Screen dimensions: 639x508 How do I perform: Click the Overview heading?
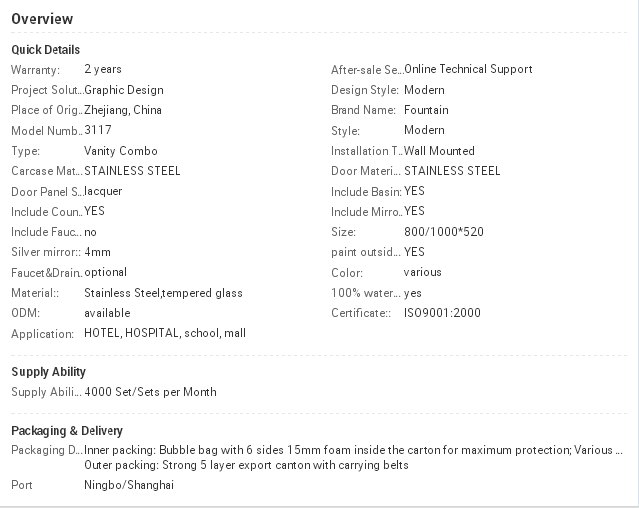tap(42, 19)
